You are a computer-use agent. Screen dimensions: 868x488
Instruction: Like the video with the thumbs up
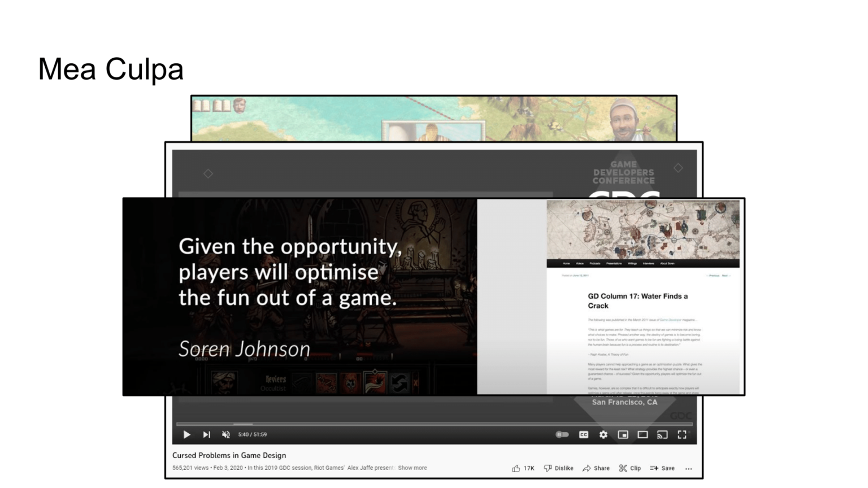coord(516,468)
